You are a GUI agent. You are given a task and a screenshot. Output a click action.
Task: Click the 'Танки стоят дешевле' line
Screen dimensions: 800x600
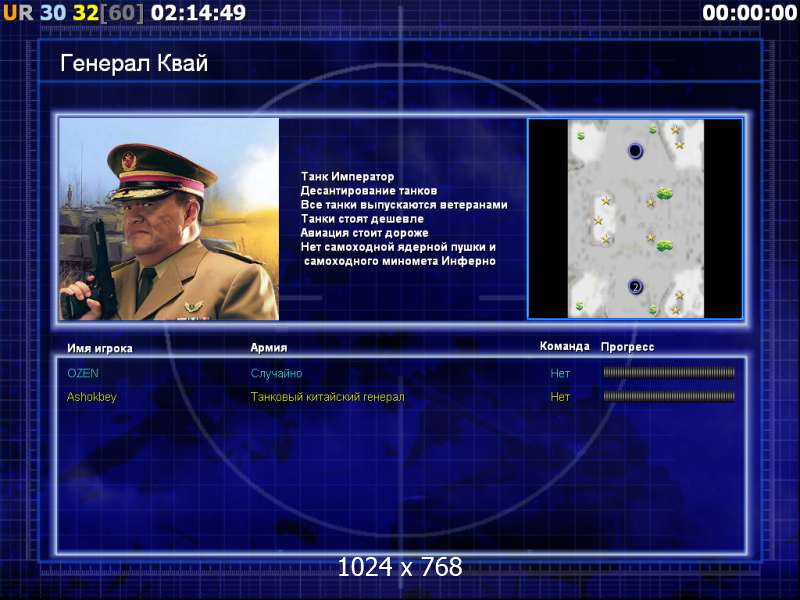click(x=362, y=219)
